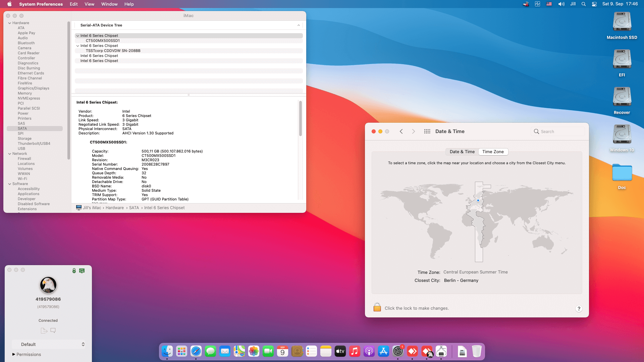Open the Trash in the Dock
Image resolution: width=644 pixels, height=362 pixels.
click(x=477, y=351)
